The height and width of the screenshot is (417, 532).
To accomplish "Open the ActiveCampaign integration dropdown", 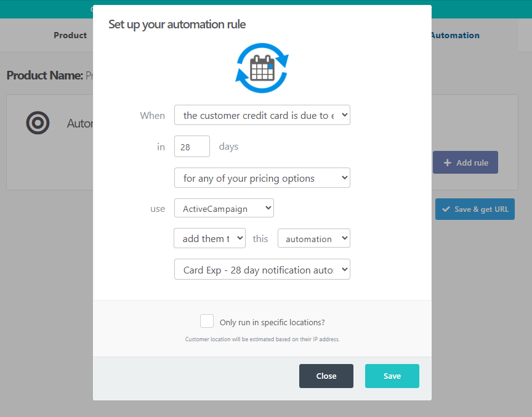I will pos(224,208).
